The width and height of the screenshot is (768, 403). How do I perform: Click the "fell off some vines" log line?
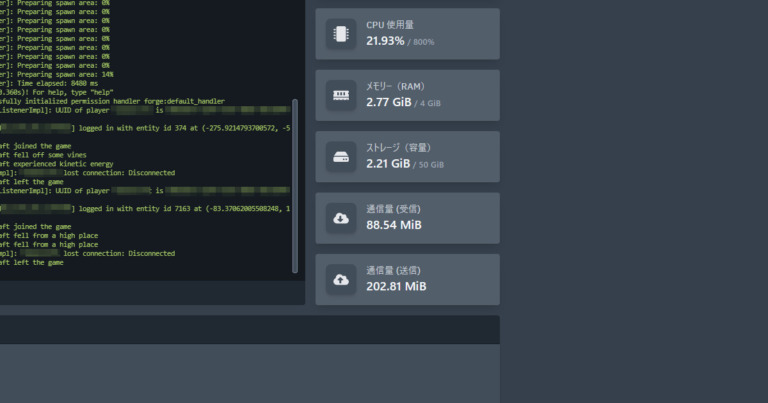click(40, 155)
